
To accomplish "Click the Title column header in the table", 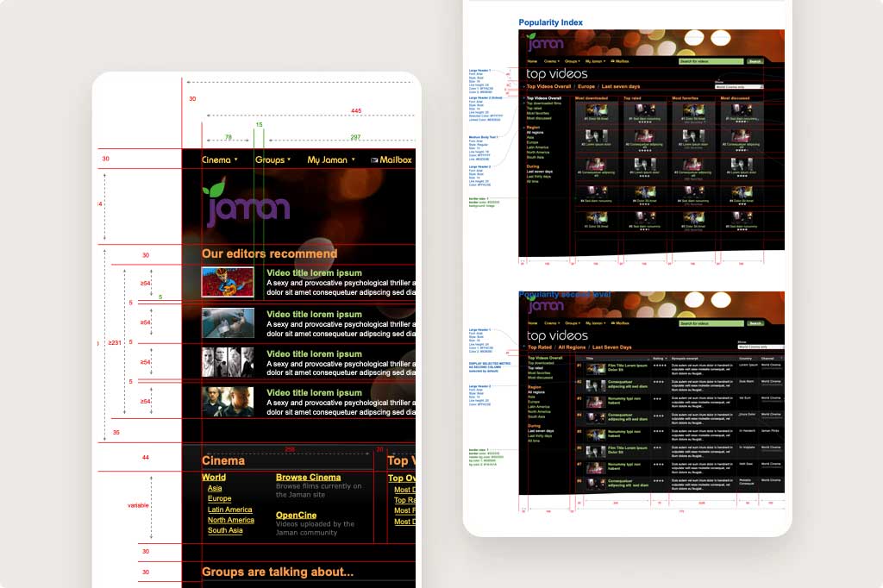I will 590,359.
